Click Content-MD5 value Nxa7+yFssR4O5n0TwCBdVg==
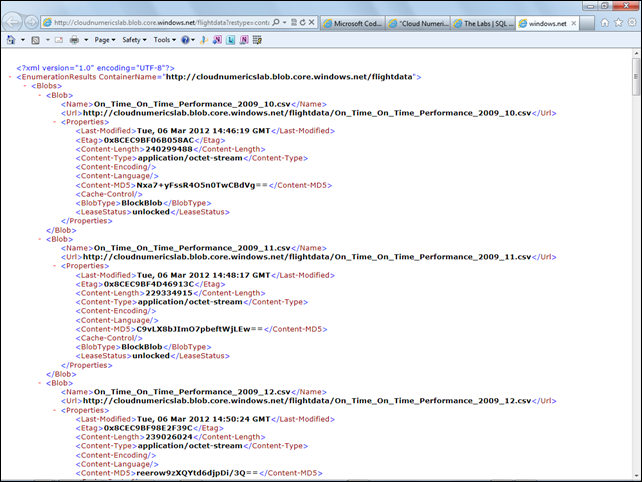 click(202, 185)
